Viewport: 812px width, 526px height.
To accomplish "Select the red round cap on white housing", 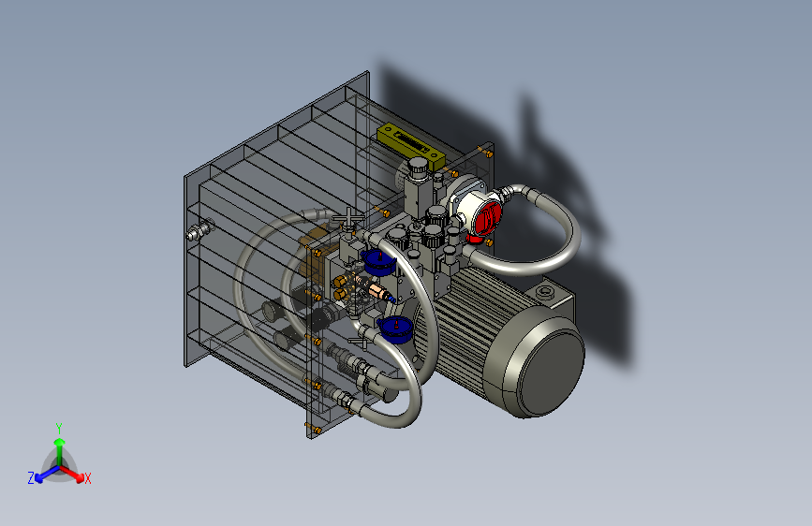I will pyautogui.click(x=487, y=217).
